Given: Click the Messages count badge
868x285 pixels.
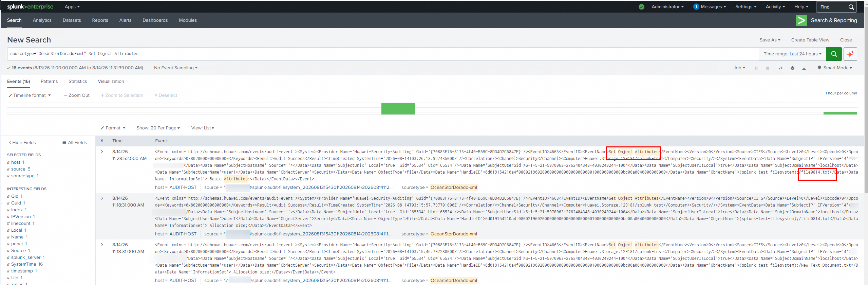Looking at the screenshot, I should tap(696, 7).
